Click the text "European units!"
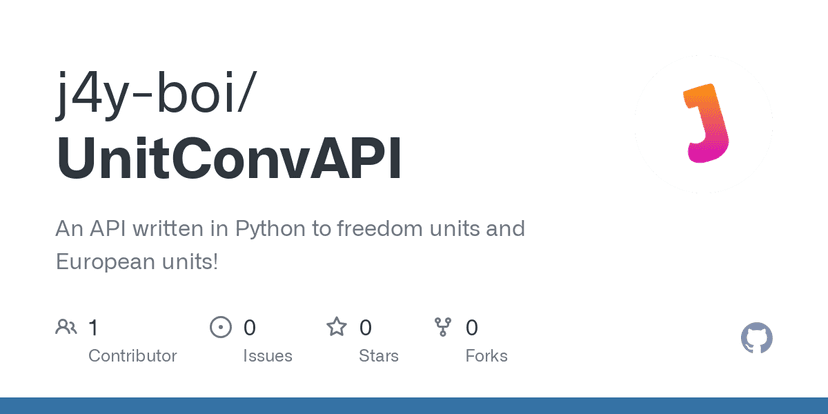The width and height of the screenshot is (828, 414). pyautogui.click(x=137, y=263)
